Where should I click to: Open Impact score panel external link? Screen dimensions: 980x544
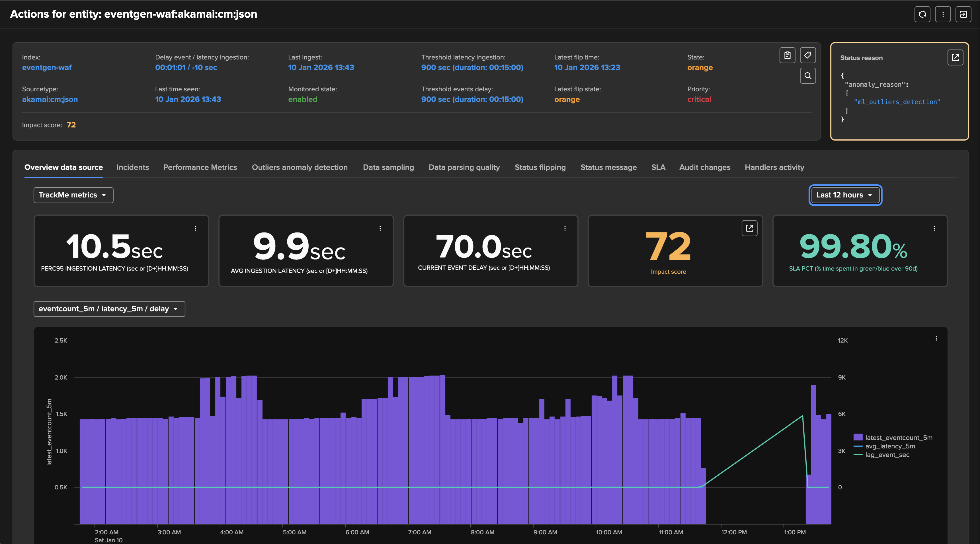(x=749, y=228)
